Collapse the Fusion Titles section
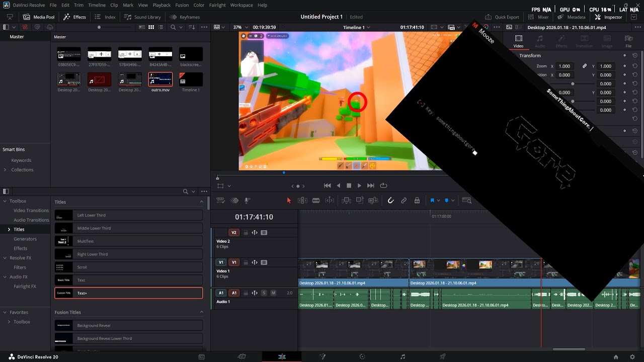The width and height of the screenshot is (644, 362). [202, 312]
